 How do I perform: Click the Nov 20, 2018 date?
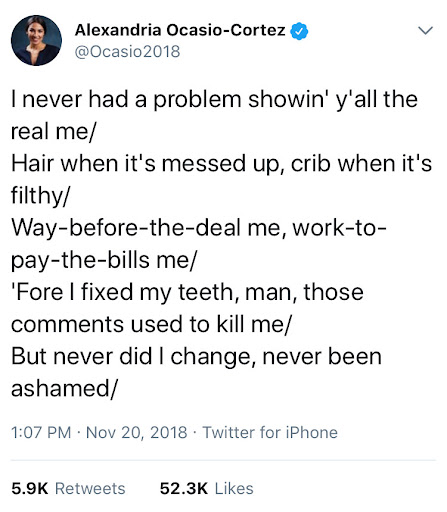coord(136,432)
